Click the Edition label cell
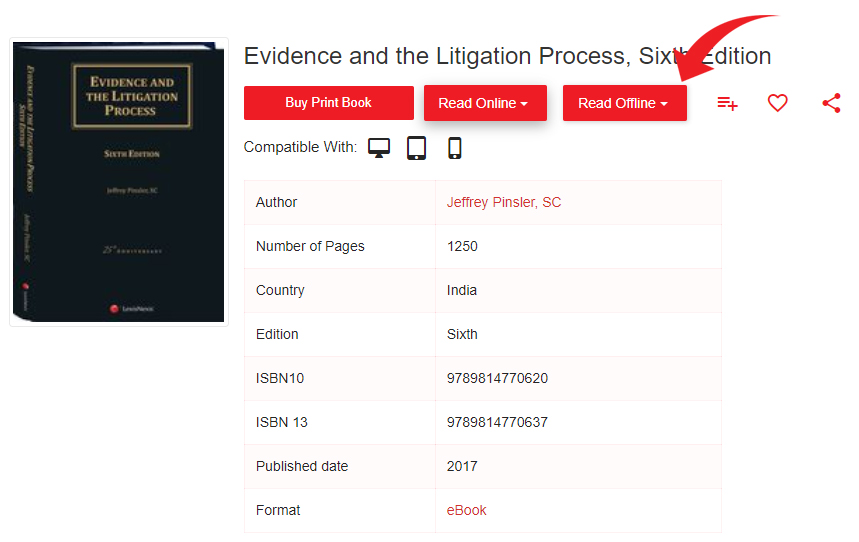859x542 pixels. (x=340, y=334)
